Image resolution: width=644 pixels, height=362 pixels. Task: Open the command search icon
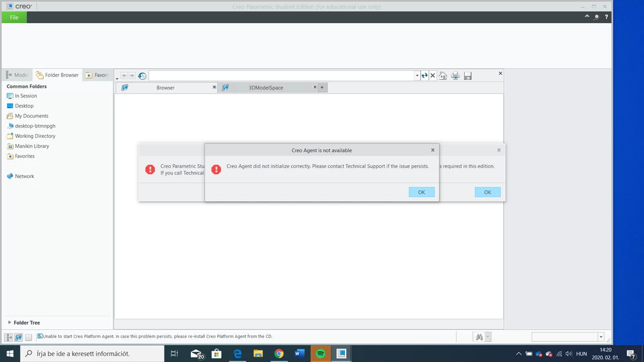click(596, 17)
